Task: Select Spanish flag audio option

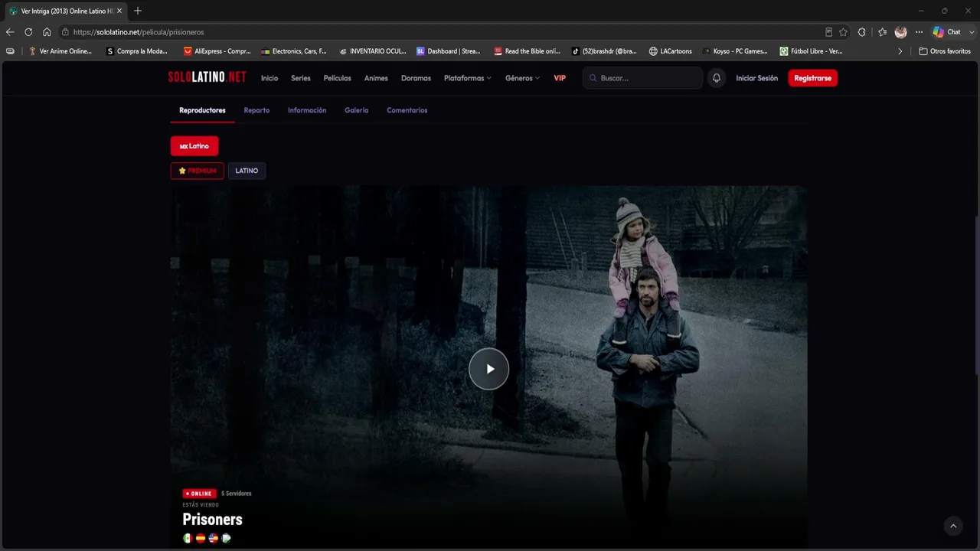Action: pos(201,538)
